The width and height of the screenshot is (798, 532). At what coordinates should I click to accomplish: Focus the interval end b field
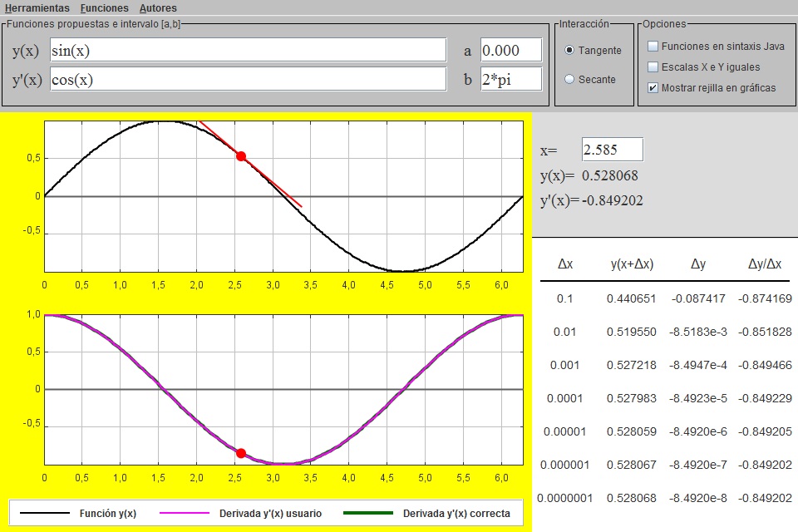click(511, 79)
